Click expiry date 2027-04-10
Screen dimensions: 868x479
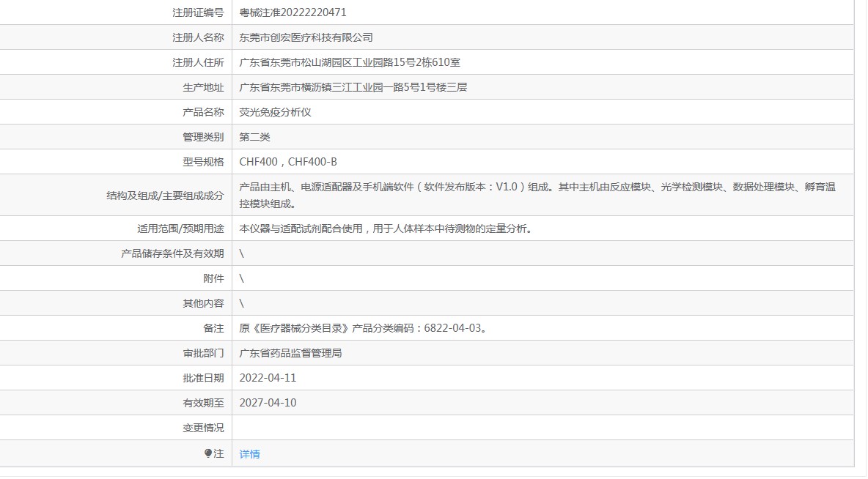(268, 403)
